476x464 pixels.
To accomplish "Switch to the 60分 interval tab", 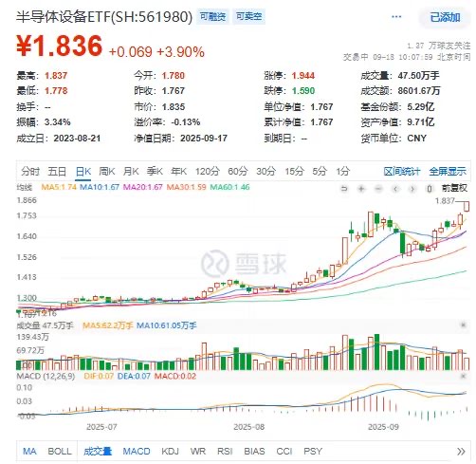I will pos(238,171).
